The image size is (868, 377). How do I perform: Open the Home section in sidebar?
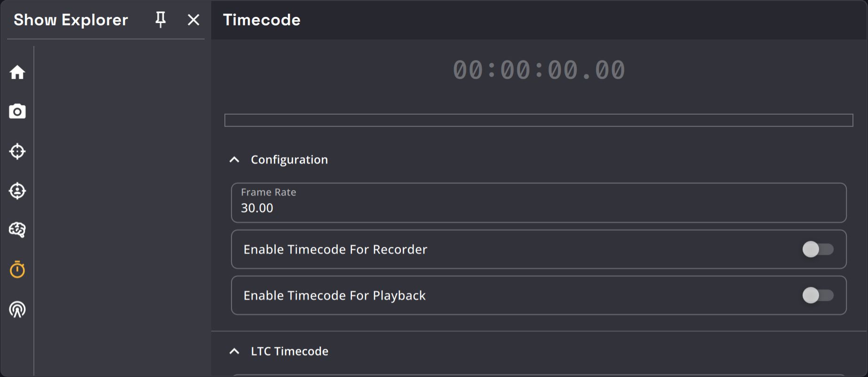tap(17, 72)
